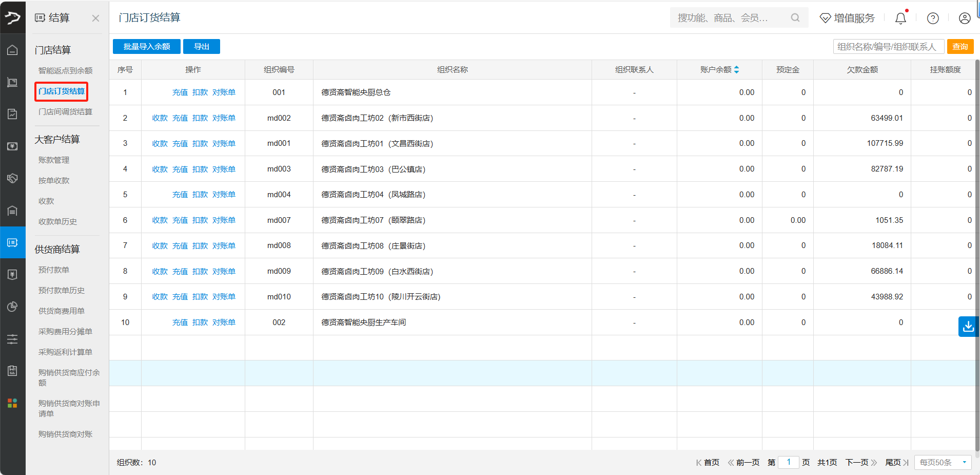Go to 前一页 in pagination

point(743,463)
